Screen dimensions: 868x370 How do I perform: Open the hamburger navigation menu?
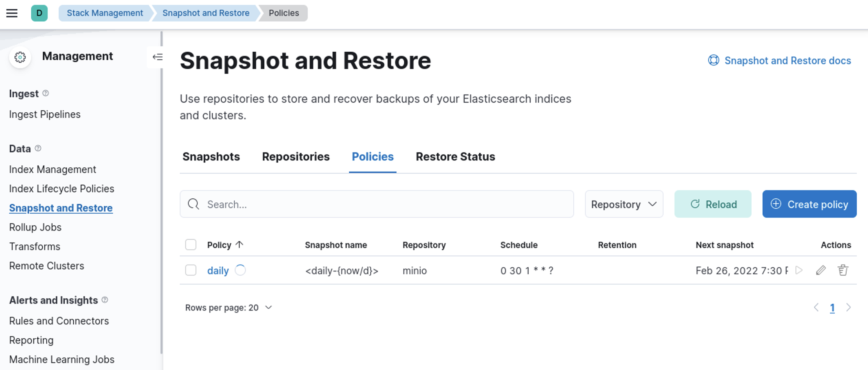click(x=12, y=13)
